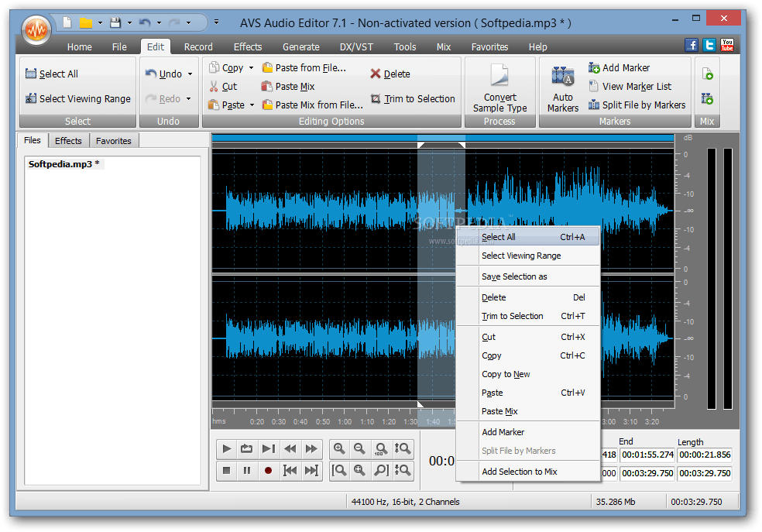Expand the Paste dropdown arrow
The image size is (762, 532).
click(x=252, y=105)
